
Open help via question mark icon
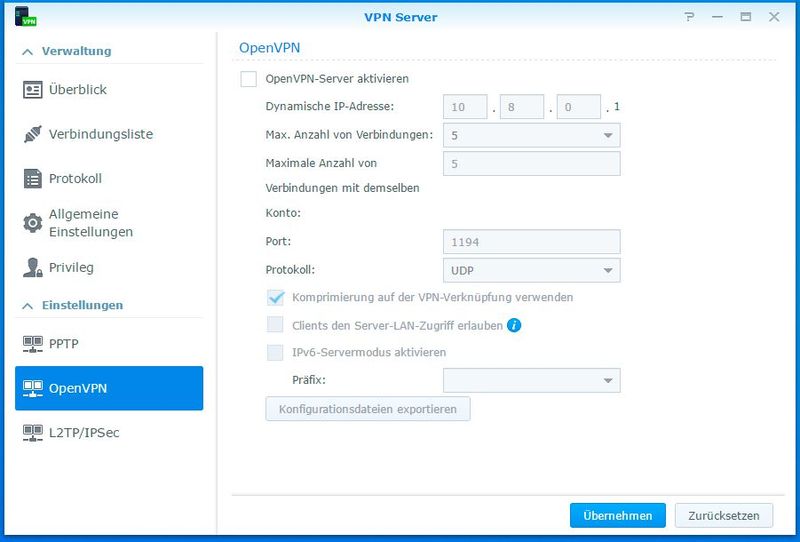[x=689, y=17]
